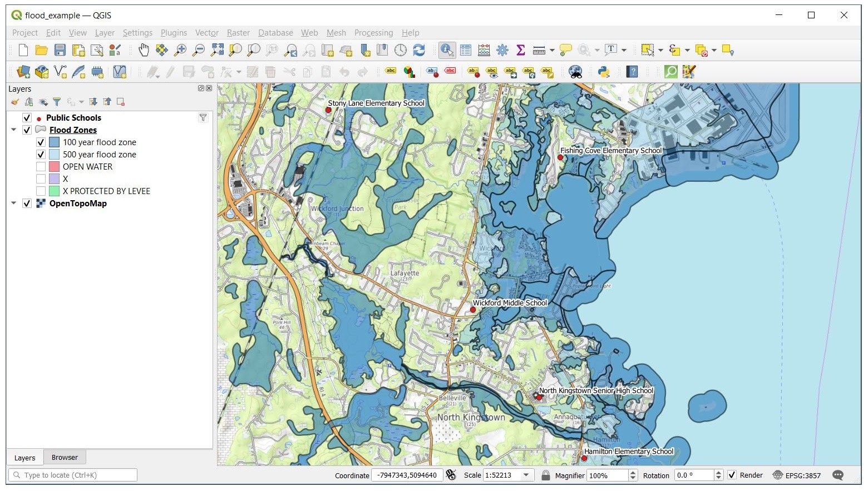The width and height of the screenshot is (868, 491).
Task: Open the text annotation tool dropdown arrow
Action: 624,51
